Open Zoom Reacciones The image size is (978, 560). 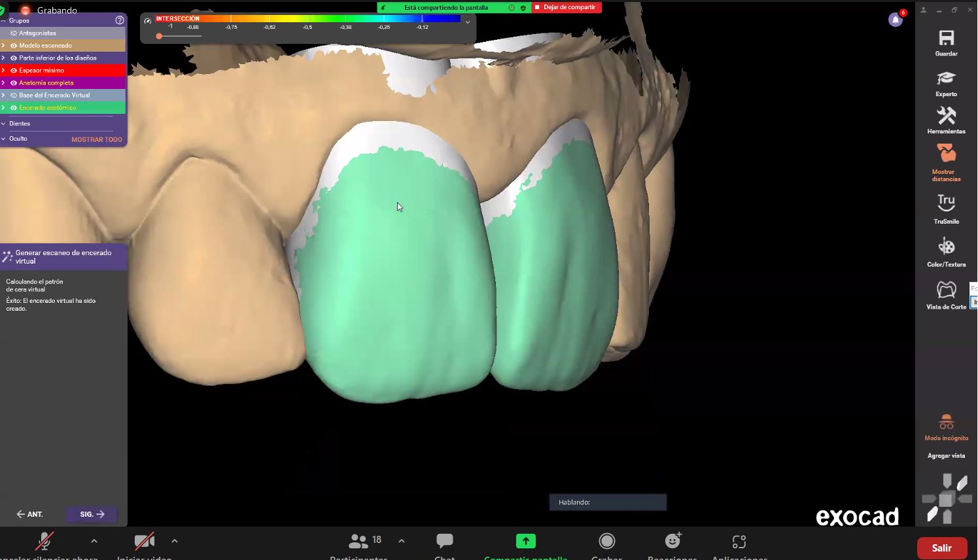tap(672, 540)
